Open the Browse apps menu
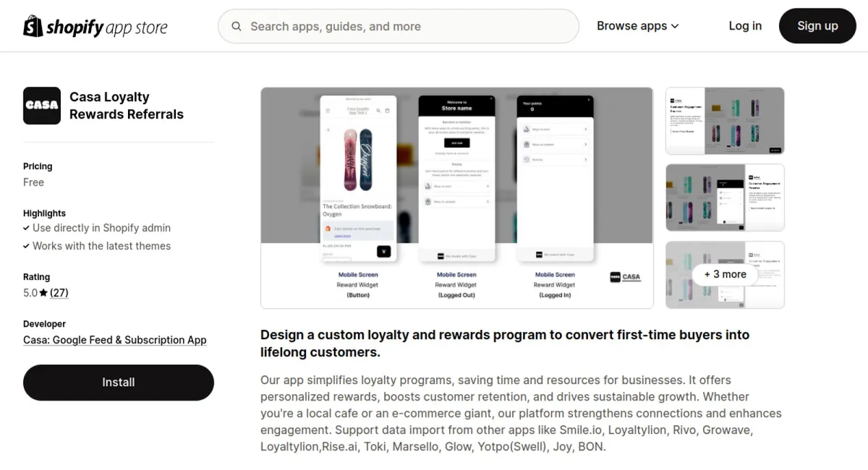This screenshot has width=868, height=470. click(x=638, y=26)
